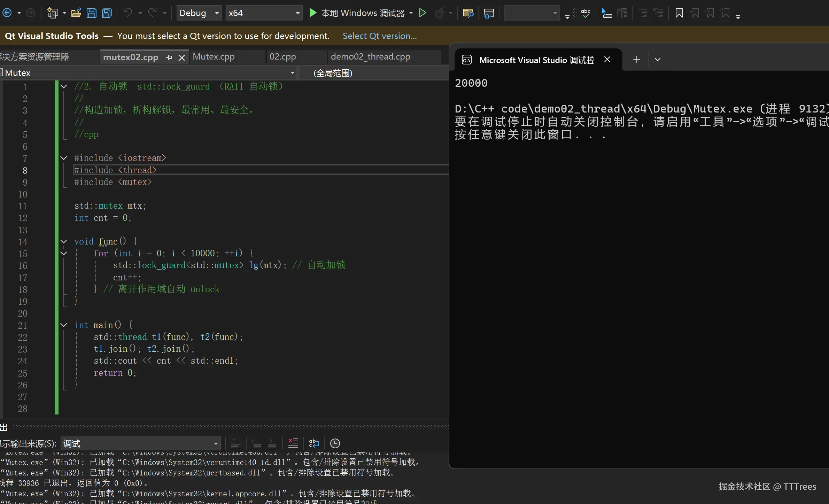
Task: Click the Select Qt version link
Action: tap(379, 36)
